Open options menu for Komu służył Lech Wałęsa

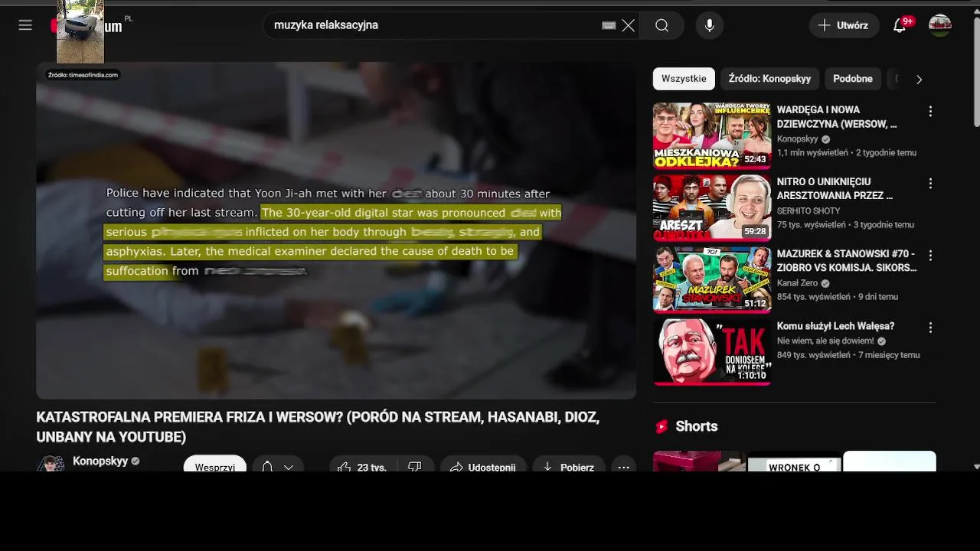[x=930, y=328]
